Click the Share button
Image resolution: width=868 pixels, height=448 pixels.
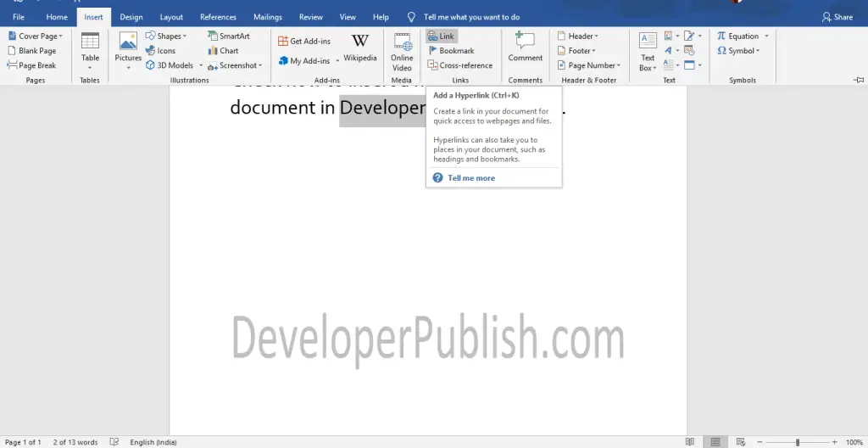click(837, 17)
